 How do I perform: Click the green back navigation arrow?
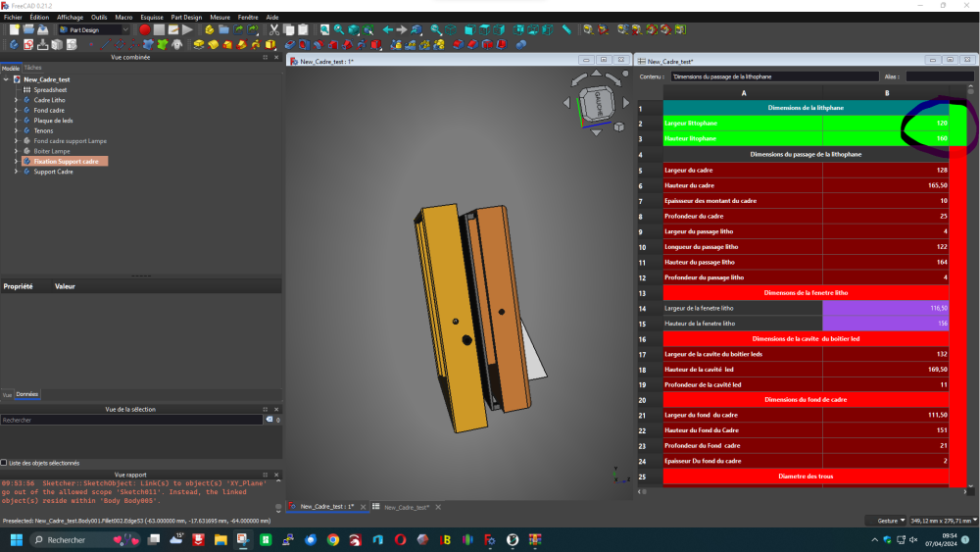388,30
